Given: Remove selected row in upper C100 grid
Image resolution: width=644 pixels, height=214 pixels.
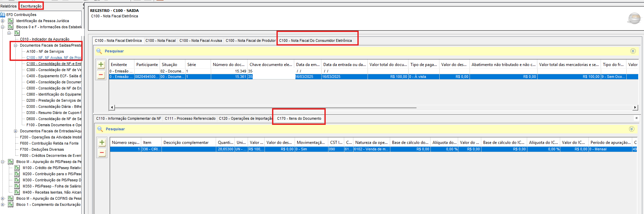Looking at the screenshot, I should (x=101, y=75).
